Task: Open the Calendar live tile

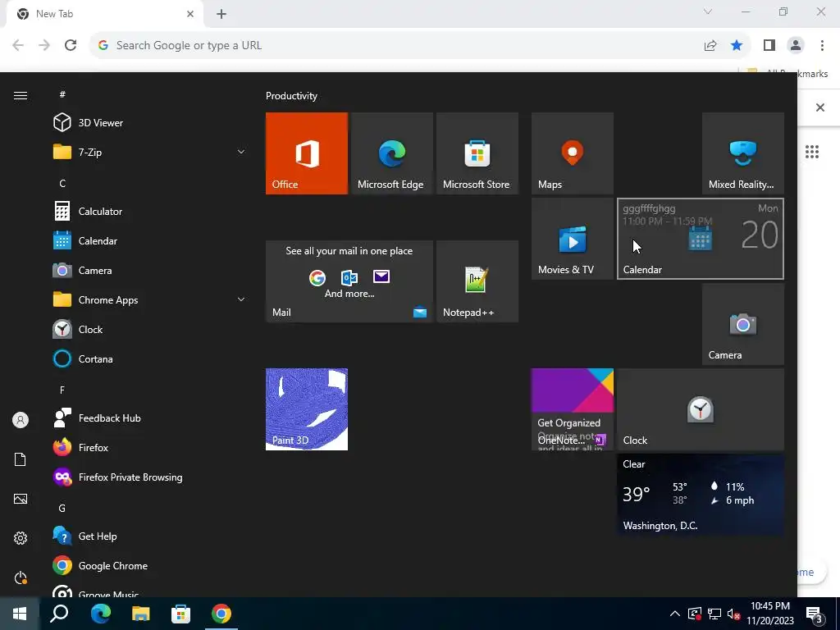Action: (701, 239)
